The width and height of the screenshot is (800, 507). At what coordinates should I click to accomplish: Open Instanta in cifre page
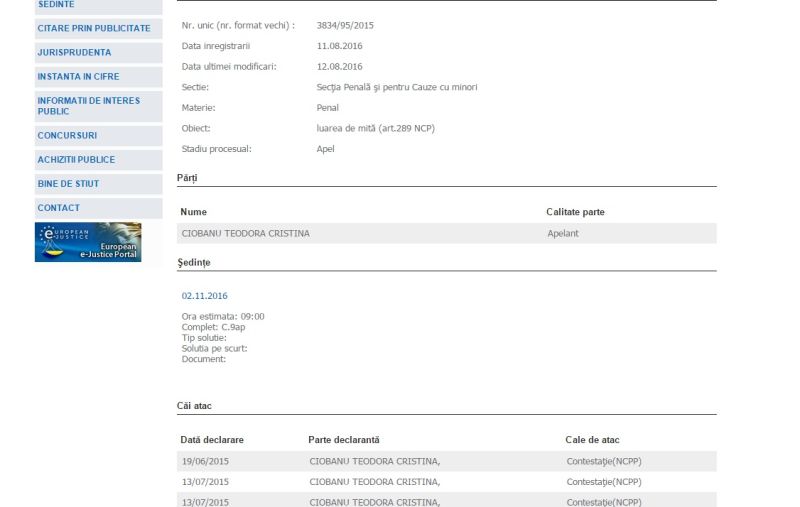click(78, 77)
